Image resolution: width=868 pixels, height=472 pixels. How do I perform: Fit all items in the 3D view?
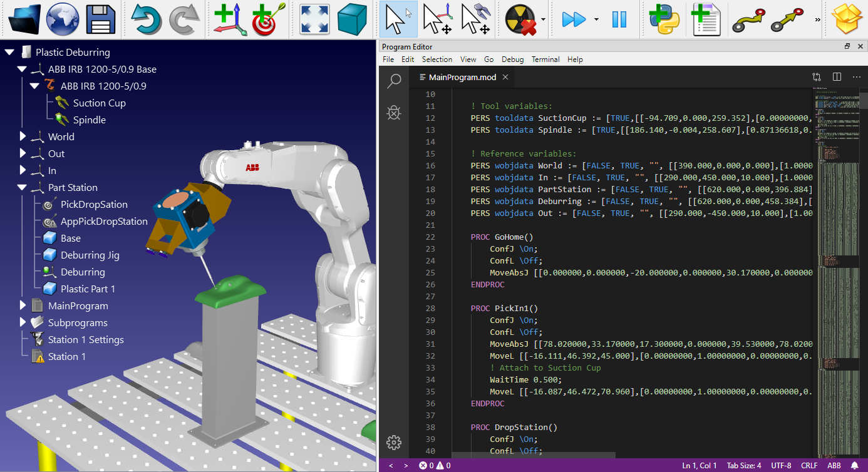tap(314, 19)
